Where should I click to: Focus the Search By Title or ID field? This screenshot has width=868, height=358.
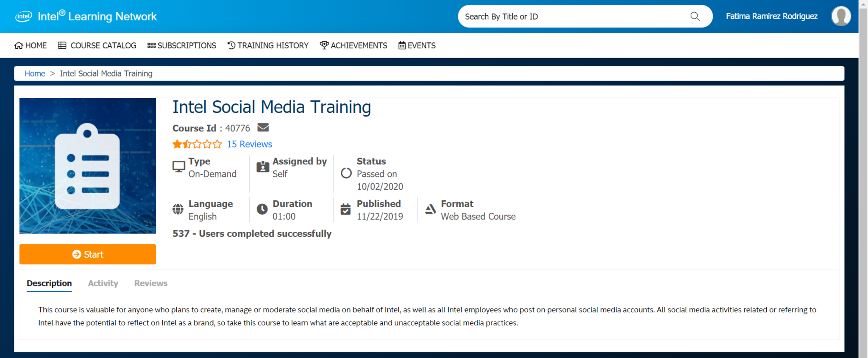(x=572, y=17)
